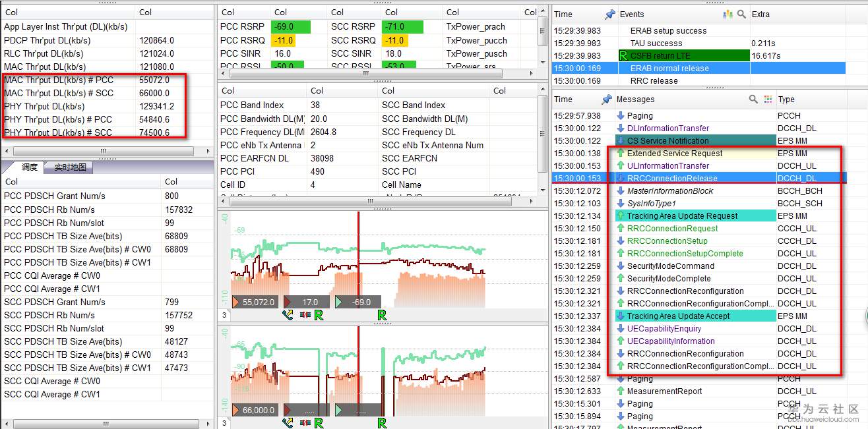The image size is (868, 429).
Task: Click the down arrow icon beside MasterInformationBlock
Action: tap(621, 191)
